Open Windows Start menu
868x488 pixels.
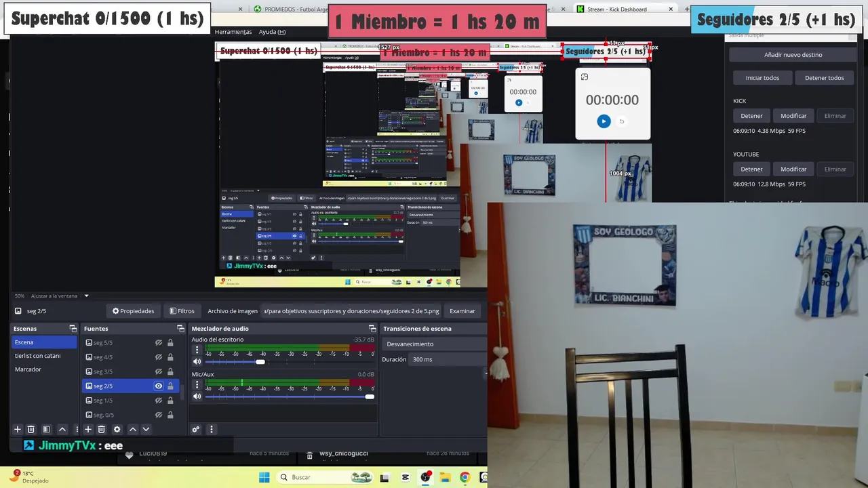pos(264,477)
